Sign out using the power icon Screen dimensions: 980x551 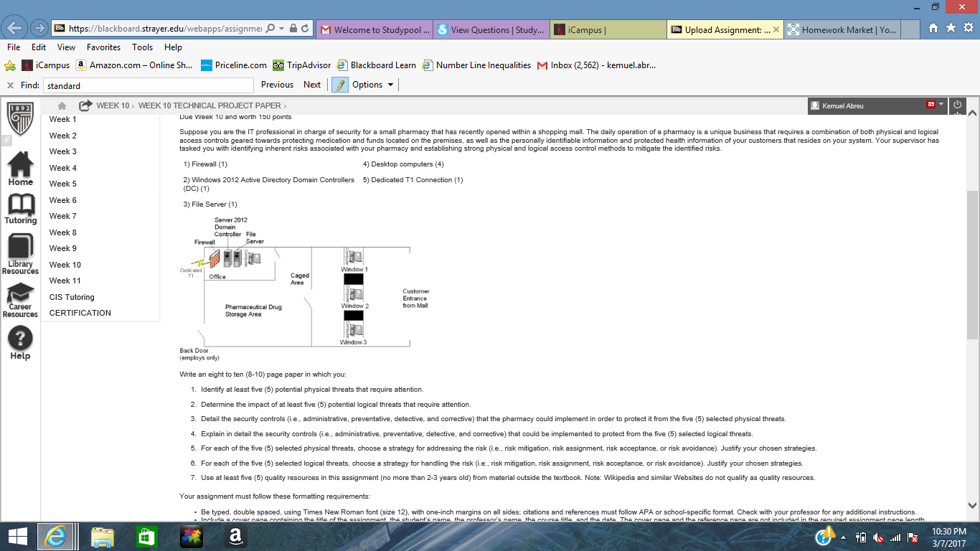[957, 105]
